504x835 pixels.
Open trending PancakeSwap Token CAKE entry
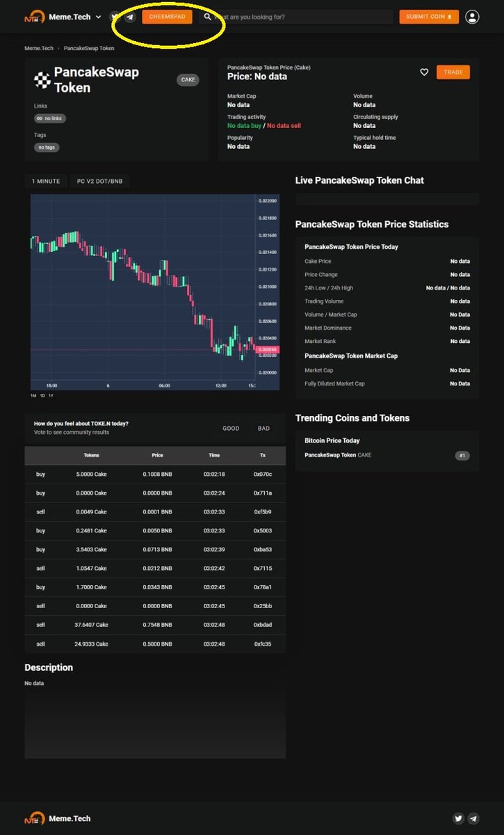point(338,455)
